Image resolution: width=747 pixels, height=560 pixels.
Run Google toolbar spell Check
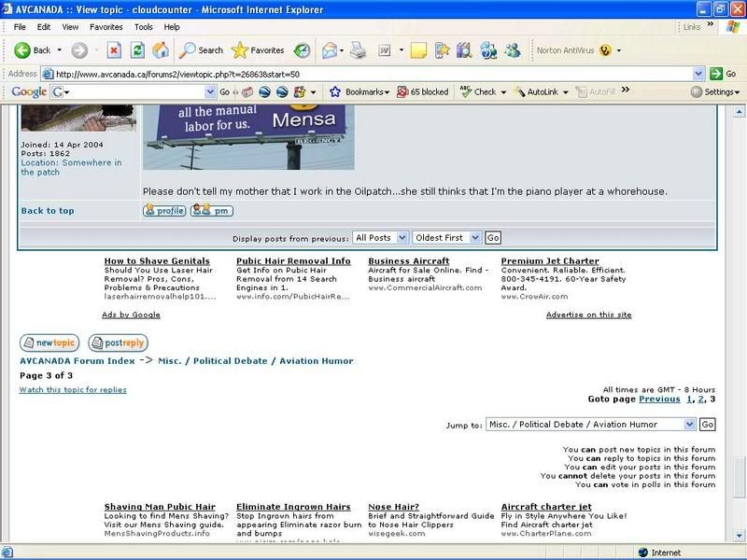point(479,91)
